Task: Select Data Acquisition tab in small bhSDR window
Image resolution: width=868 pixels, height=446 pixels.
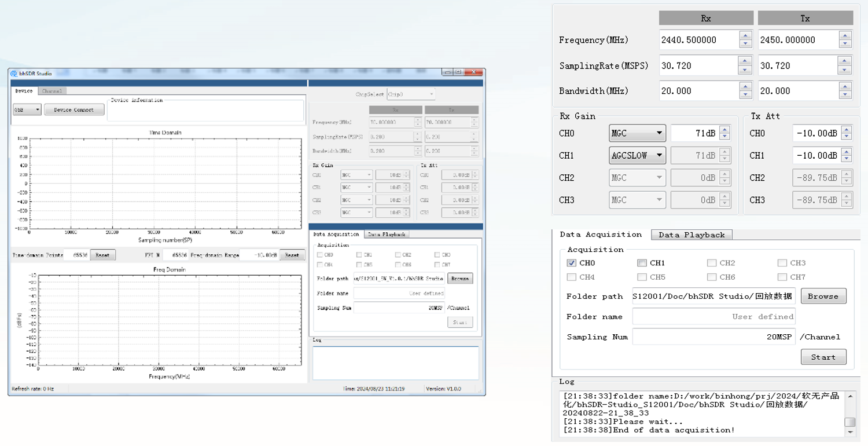Action: (x=336, y=235)
